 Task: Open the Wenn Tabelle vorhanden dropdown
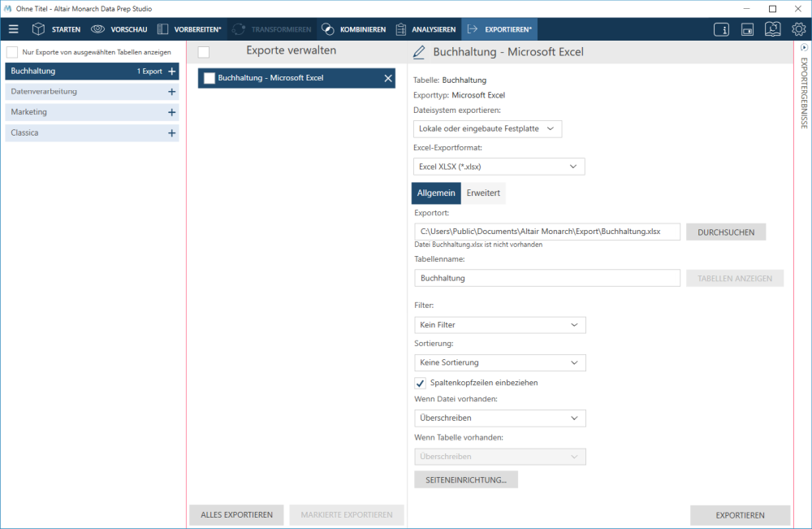coord(500,457)
